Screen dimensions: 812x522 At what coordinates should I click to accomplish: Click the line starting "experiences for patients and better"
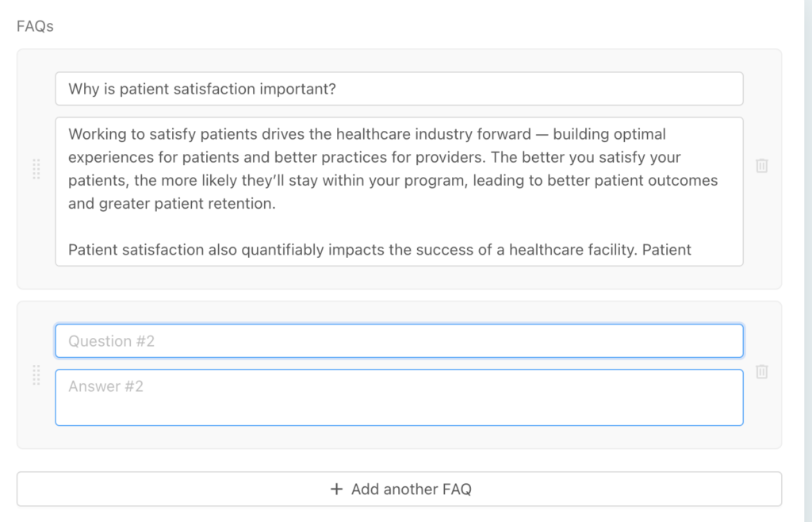374,157
